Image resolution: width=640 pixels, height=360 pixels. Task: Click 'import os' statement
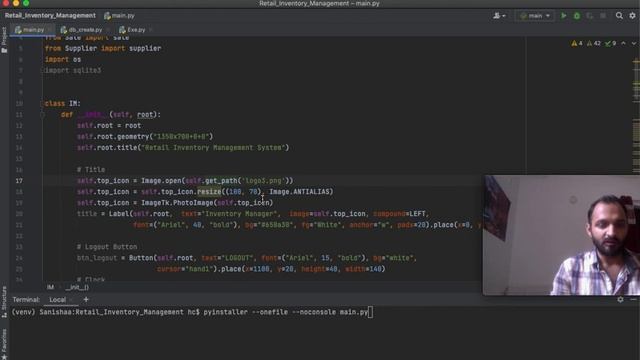pyautogui.click(x=63, y=60)
